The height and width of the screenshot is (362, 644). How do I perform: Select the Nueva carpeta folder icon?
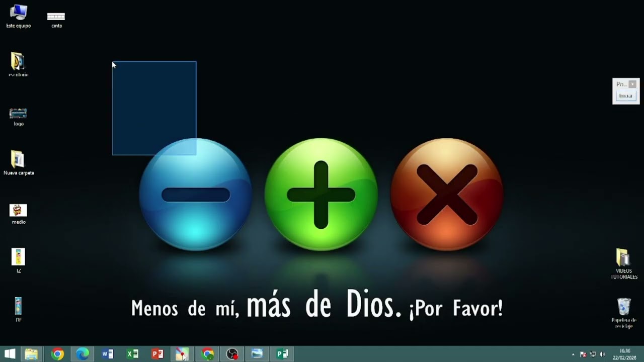[19, 163]
